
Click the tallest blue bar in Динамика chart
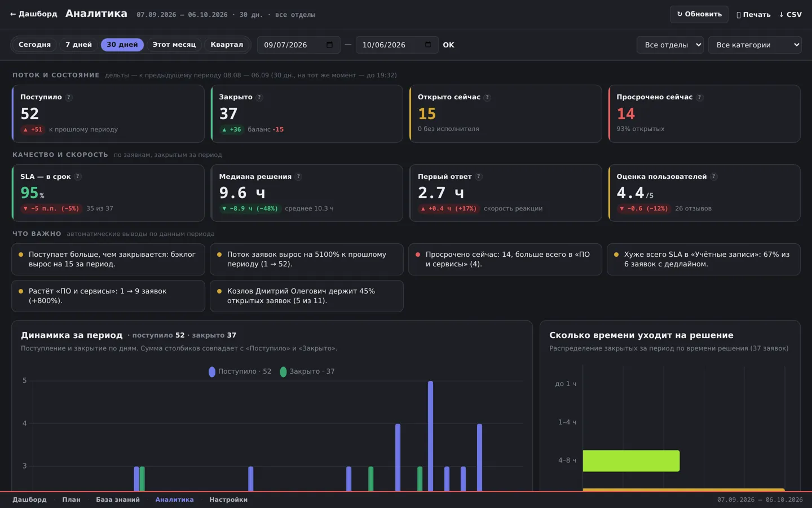click(x=430, y=436)
